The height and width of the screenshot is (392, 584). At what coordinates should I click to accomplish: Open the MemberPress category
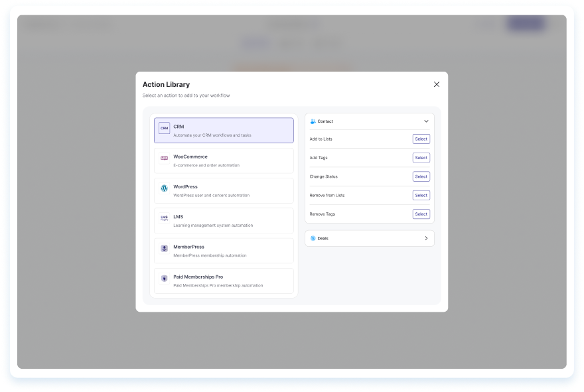[224, 251]
